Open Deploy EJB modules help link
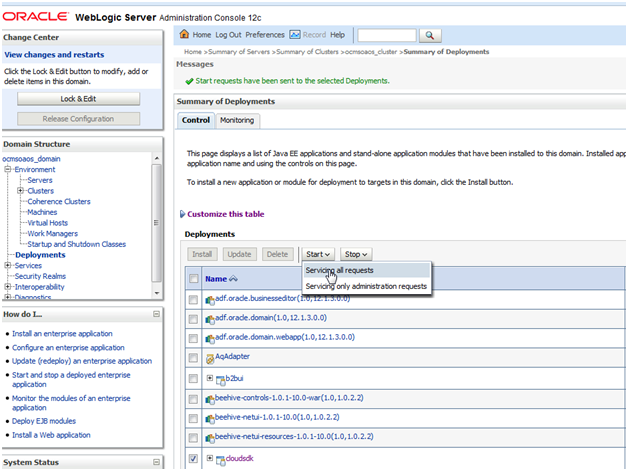 pos(44,421)
